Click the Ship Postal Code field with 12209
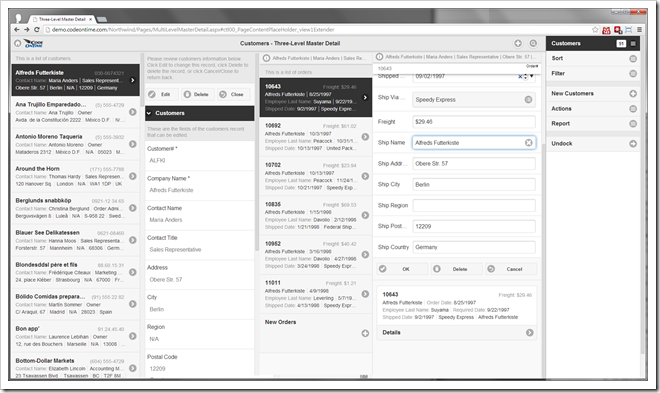 [x=474, y=226]
